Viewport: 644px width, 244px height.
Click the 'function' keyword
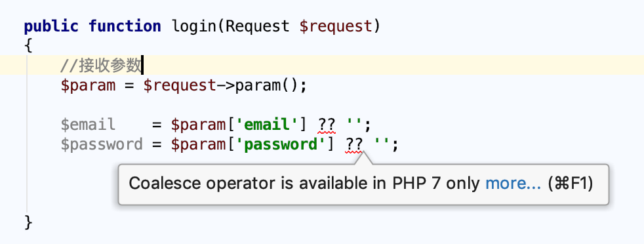[125, 26]
